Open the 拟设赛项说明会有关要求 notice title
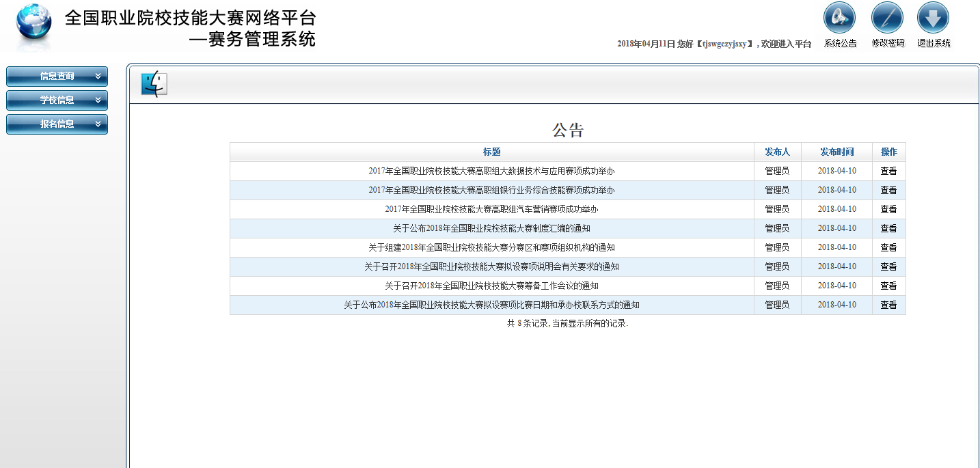Screen dimensions: 980x468 coord(491,267)
